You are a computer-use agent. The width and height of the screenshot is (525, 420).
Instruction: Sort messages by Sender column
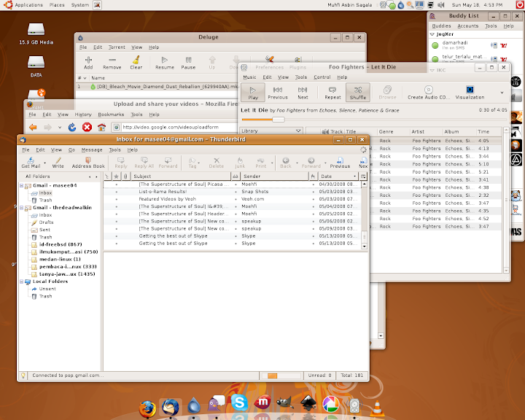pos(275,176)
